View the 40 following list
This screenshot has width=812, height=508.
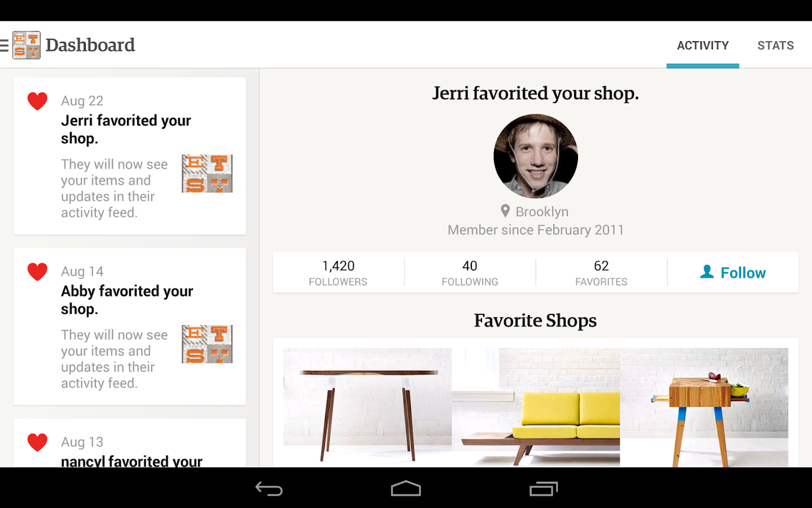click(470, 273)
